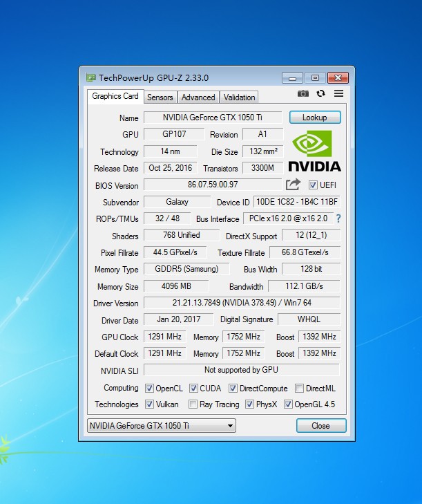Click the GPU field showing GP107
Screen dimensions: 422x504
(x=174, y=134)
